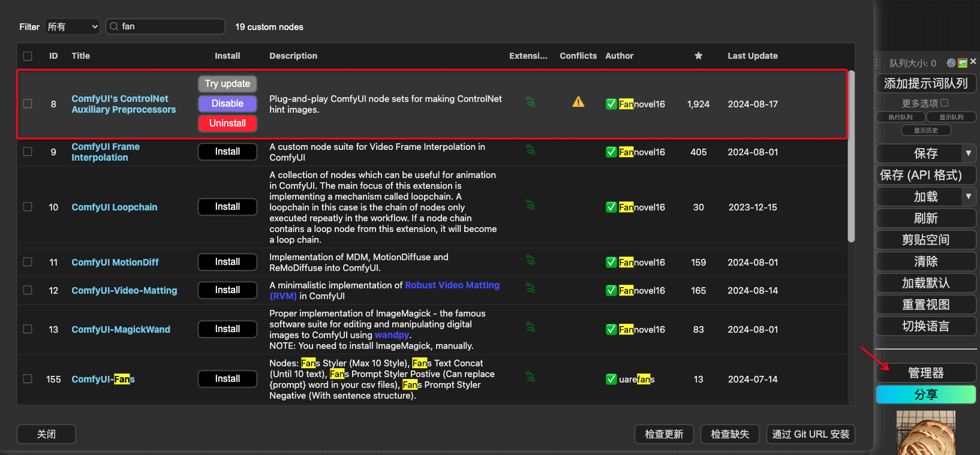Toggle the select-all checkbox in table header

[28, 56]
